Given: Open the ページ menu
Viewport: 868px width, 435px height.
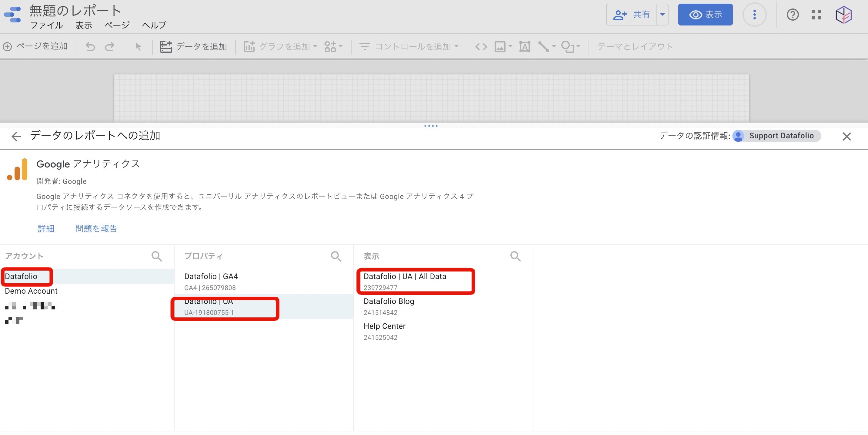Looking at the screenshot, I should 116,25.
